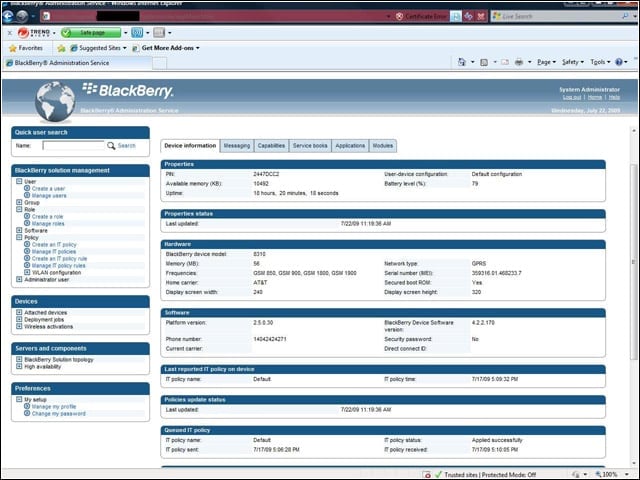The image size is (640, 480).
Task: Expand the High availability node
Action: [19, 366]
